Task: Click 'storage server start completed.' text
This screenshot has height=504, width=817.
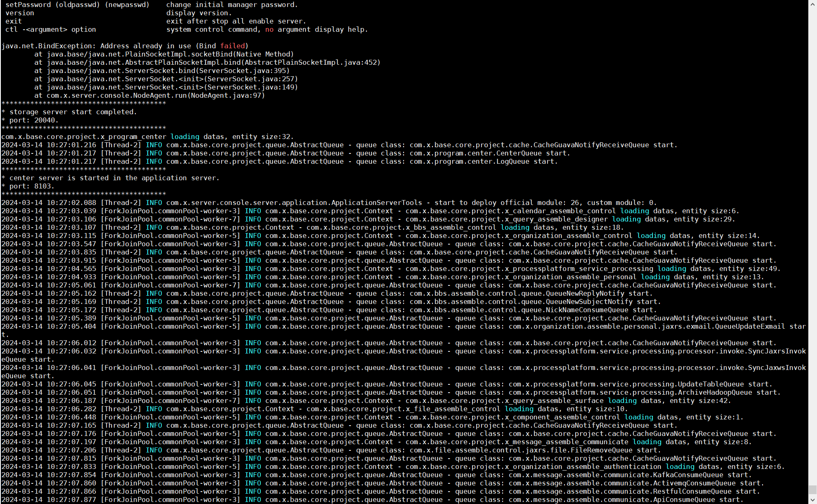Action: click(x=73, y=112)
